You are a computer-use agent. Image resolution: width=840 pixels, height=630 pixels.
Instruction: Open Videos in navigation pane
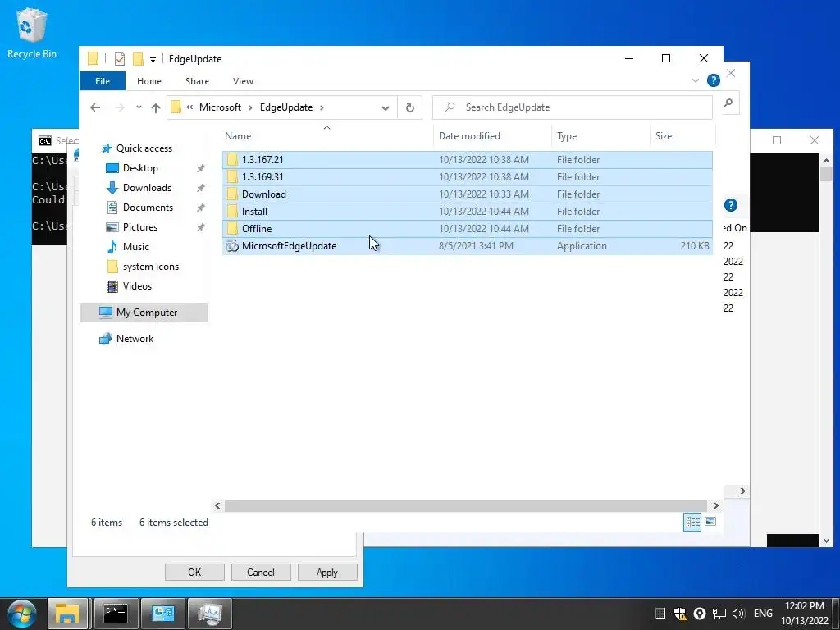(x=137, y=286)
